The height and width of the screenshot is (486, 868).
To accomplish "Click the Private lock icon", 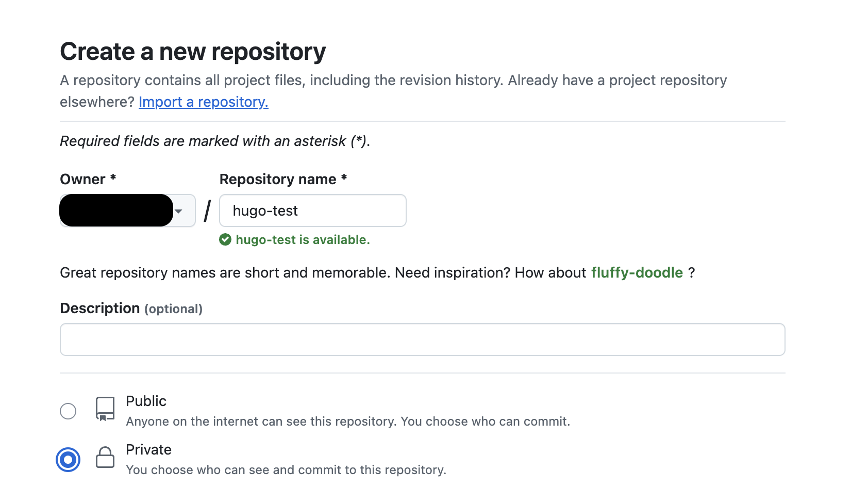I will tap(105, 458).
